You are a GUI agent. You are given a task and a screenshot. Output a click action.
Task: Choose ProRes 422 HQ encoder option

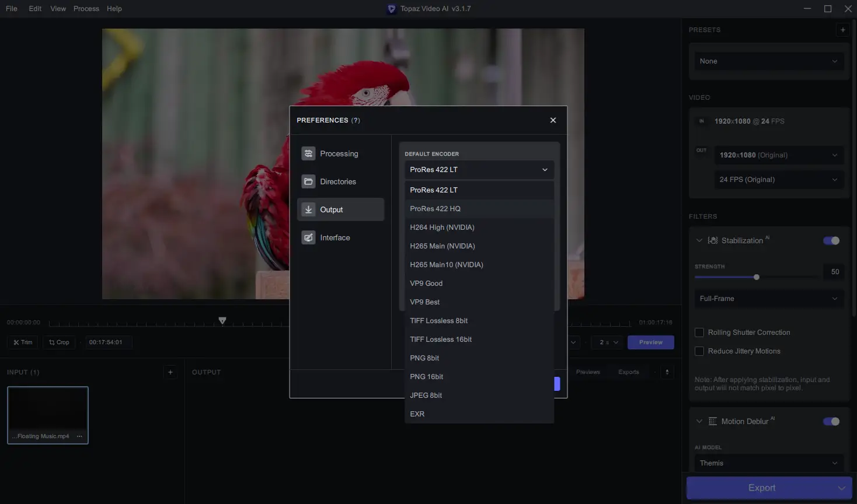479,209
